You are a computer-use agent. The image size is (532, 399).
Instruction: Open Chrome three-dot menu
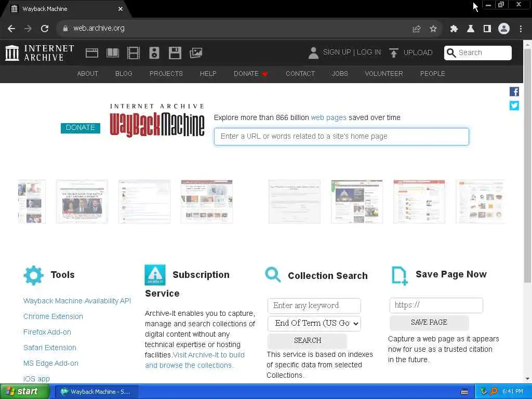coord(521,29)
